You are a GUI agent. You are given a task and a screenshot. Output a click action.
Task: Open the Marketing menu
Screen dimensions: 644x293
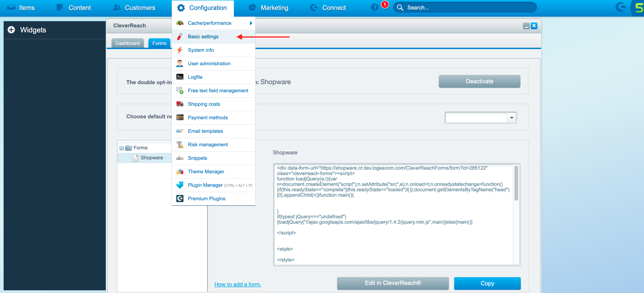click(274, 8)
